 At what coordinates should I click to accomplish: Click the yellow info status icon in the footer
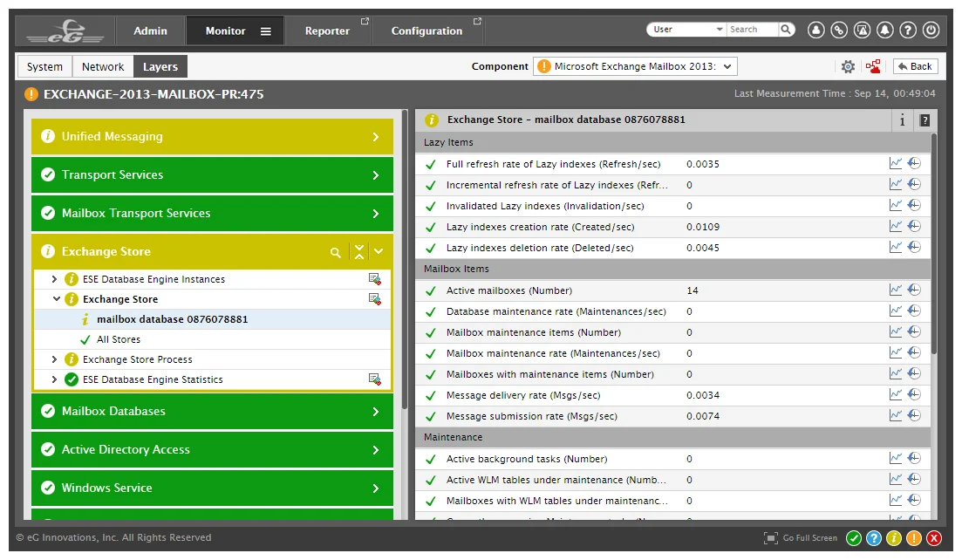[894, 538]
